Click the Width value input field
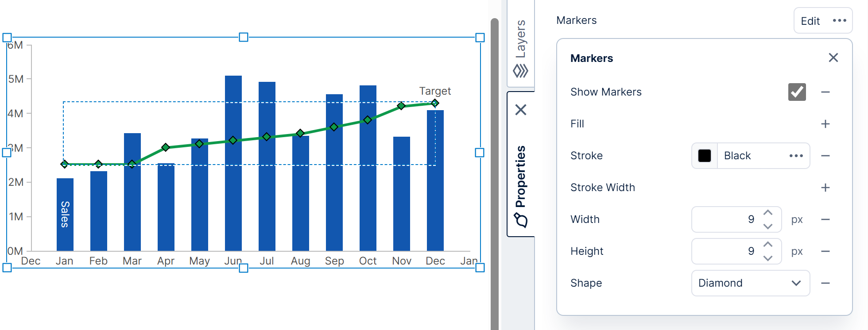868x330 pixels. pos(726,219)
